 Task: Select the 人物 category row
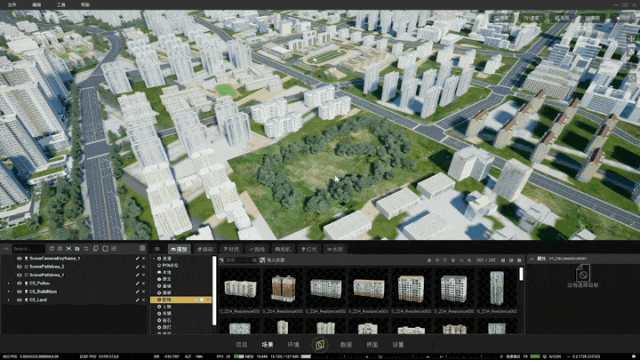tap(182, 307)
